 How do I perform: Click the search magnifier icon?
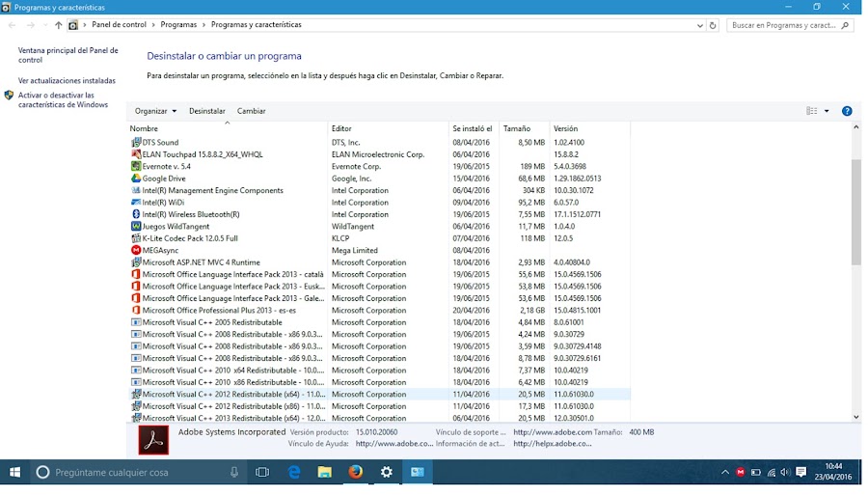pos(845,25)
